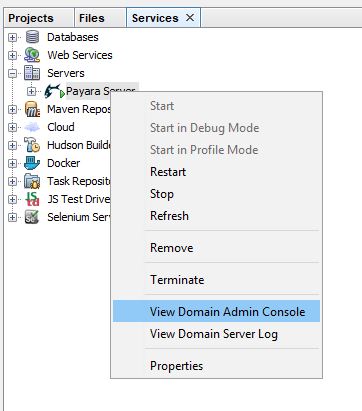The width and height of the screenshot is (362, 411).
Task: Click the JS Test Driver icon
Action: pos(32,199)
